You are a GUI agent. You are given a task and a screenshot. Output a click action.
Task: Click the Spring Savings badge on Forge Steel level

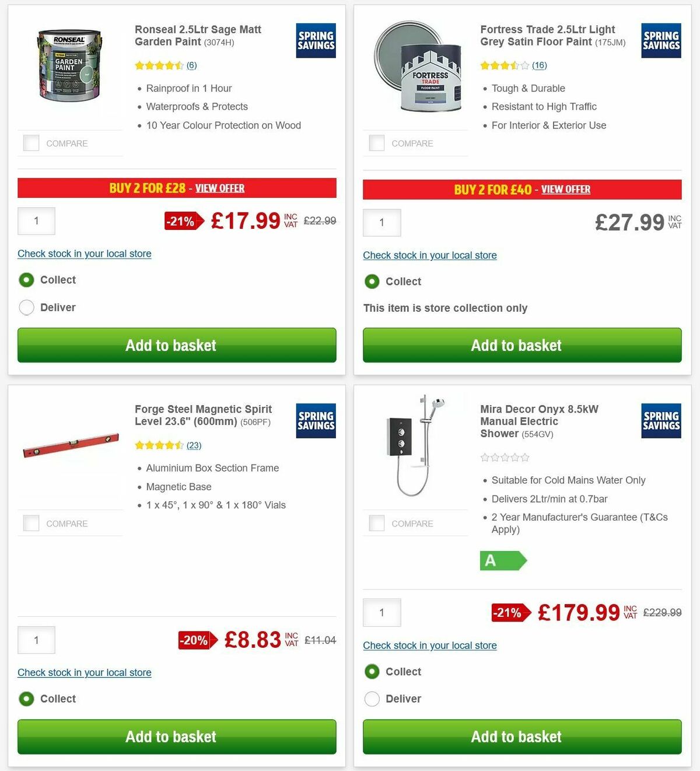[315, 420]
